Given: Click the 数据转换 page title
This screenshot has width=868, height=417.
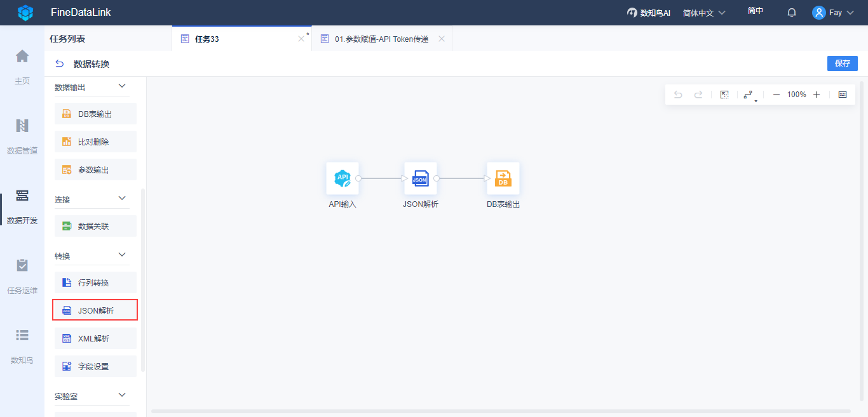Looking at the screenshot, I should [x=92, y=64].
